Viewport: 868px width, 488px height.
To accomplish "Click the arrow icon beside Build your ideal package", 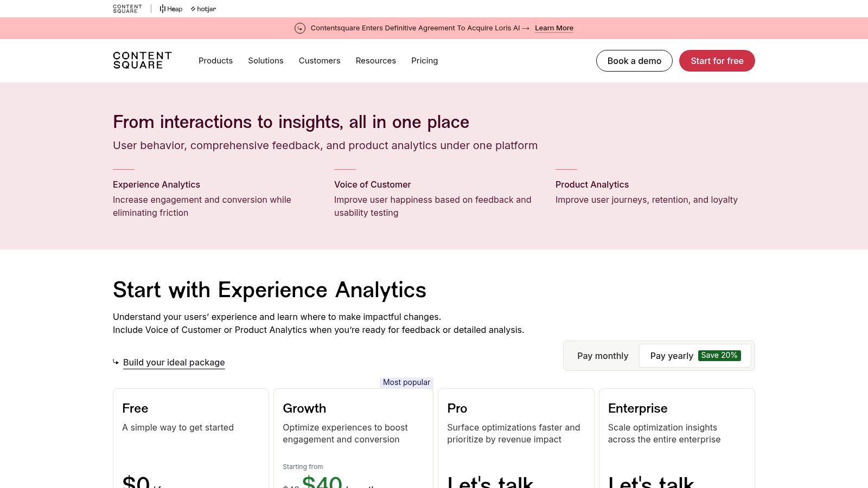I will [x=116, y=362].
